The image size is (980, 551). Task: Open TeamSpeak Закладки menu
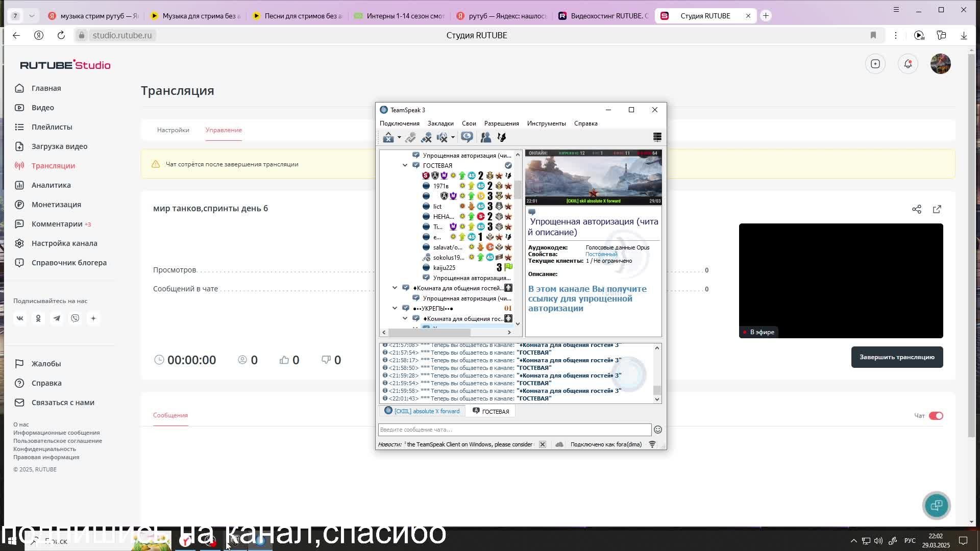click(440, 123)
